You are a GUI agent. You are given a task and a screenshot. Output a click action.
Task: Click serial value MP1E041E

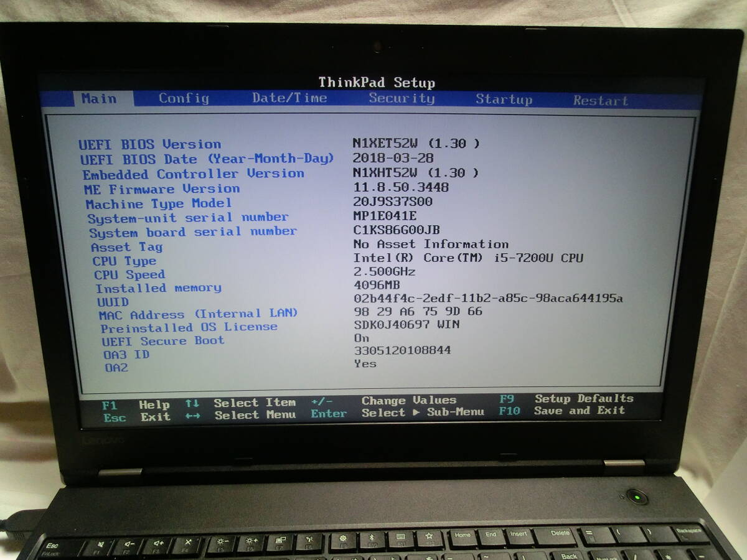tap(385, 216)
